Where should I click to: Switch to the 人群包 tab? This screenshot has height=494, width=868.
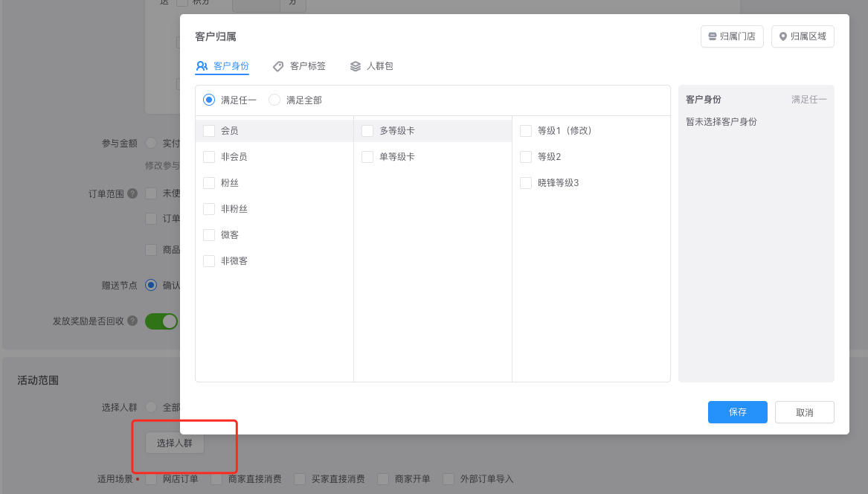pyautogui.click(x=371, y=66)
